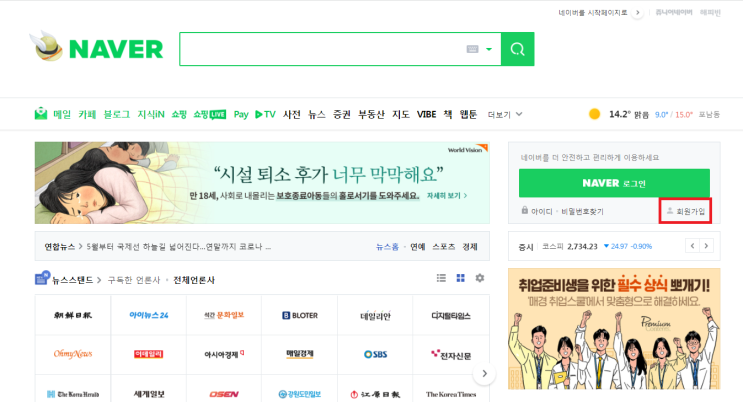Open the 지식iN menu item

coord(151,114)
